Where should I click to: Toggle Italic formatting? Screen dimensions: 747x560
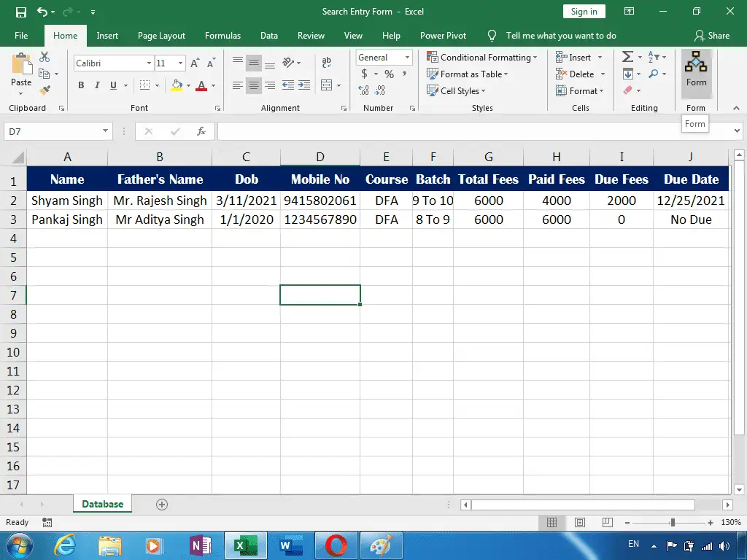click(x=97, y=85)
